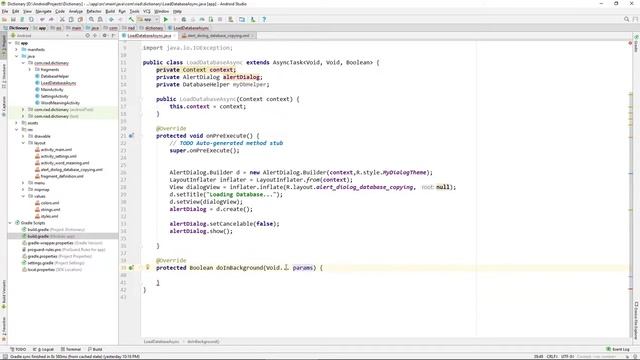Click the override gutter icon beside onPreExecute

tap(131, 136)
